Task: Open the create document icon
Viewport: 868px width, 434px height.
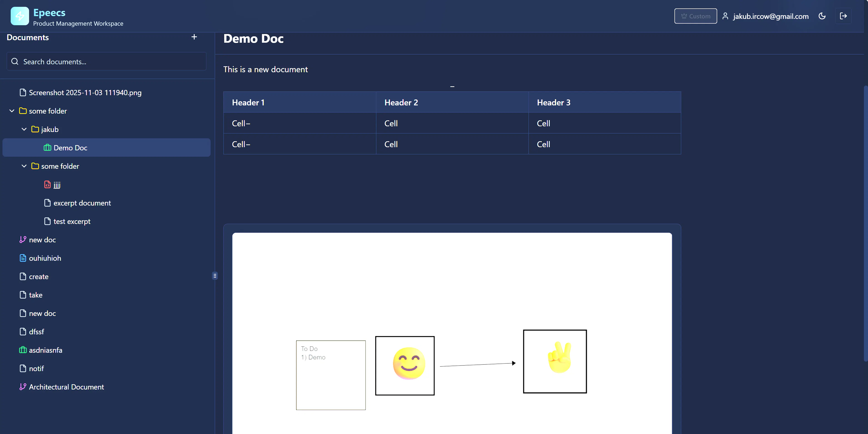Action: point(22,276)
